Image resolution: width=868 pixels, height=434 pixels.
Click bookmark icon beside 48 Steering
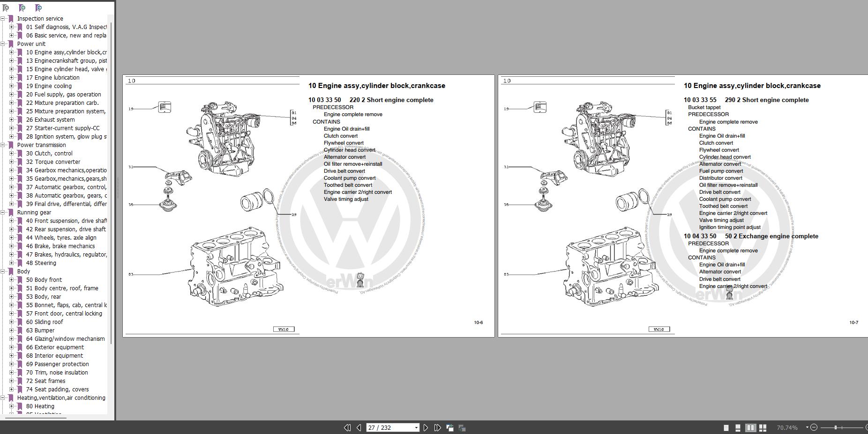click(20, 263)
